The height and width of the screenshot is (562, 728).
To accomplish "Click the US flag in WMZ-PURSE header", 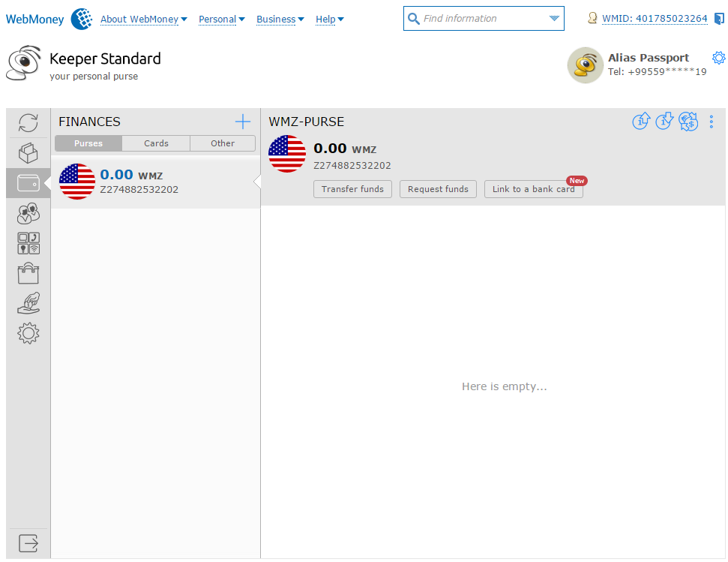I will (x=287, y=154).
